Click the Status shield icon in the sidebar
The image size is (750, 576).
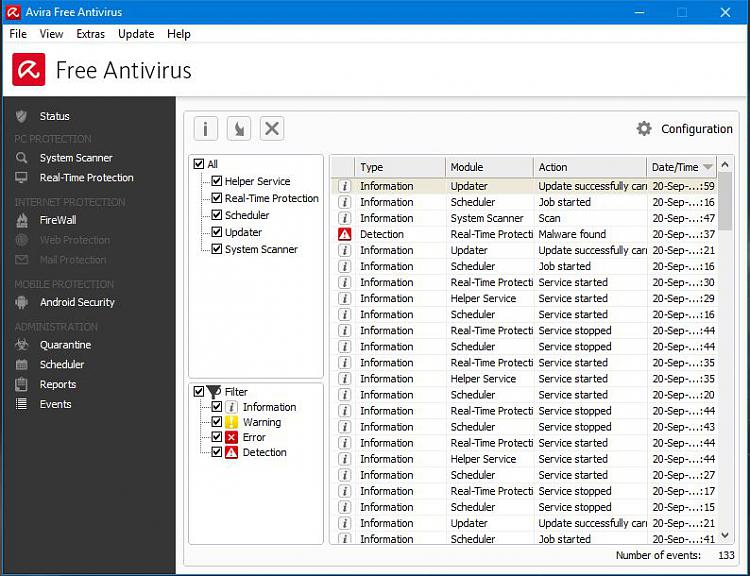click(x=21, y=116)
